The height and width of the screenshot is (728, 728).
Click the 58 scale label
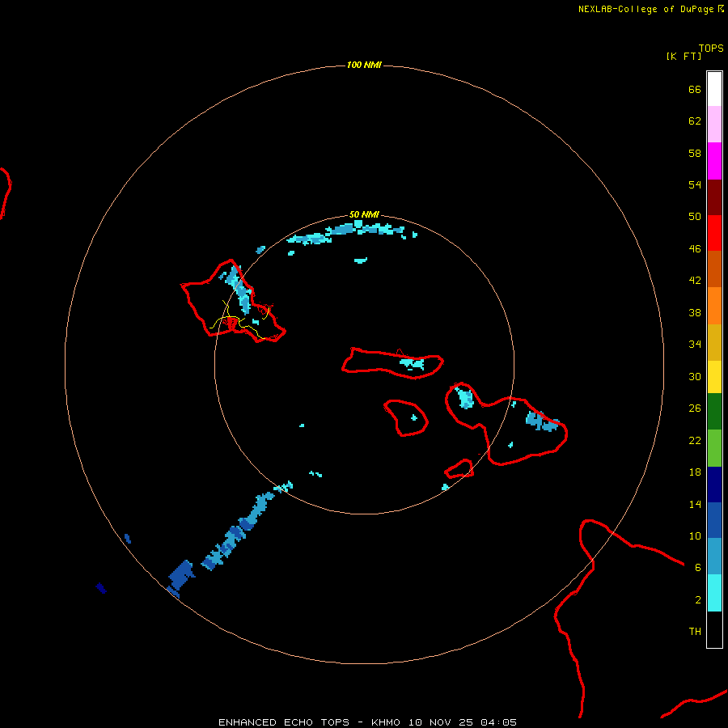tap(695, 153)
